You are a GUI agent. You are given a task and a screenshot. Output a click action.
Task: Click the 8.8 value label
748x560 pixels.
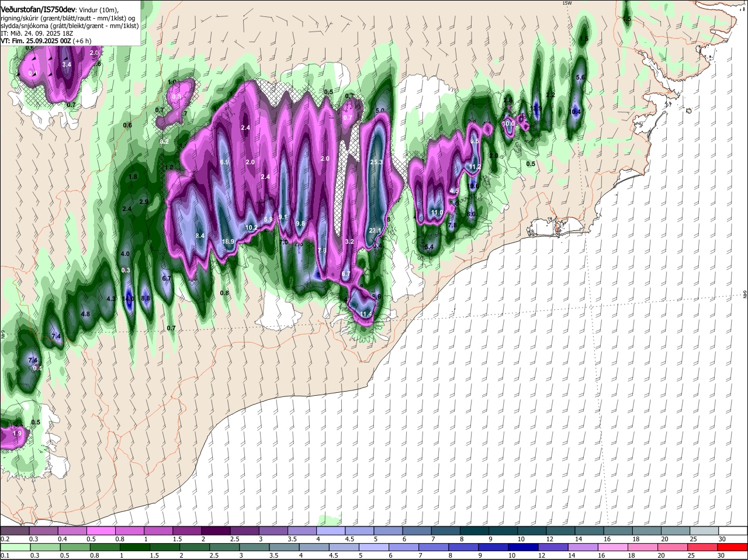(x=146, y=298)
